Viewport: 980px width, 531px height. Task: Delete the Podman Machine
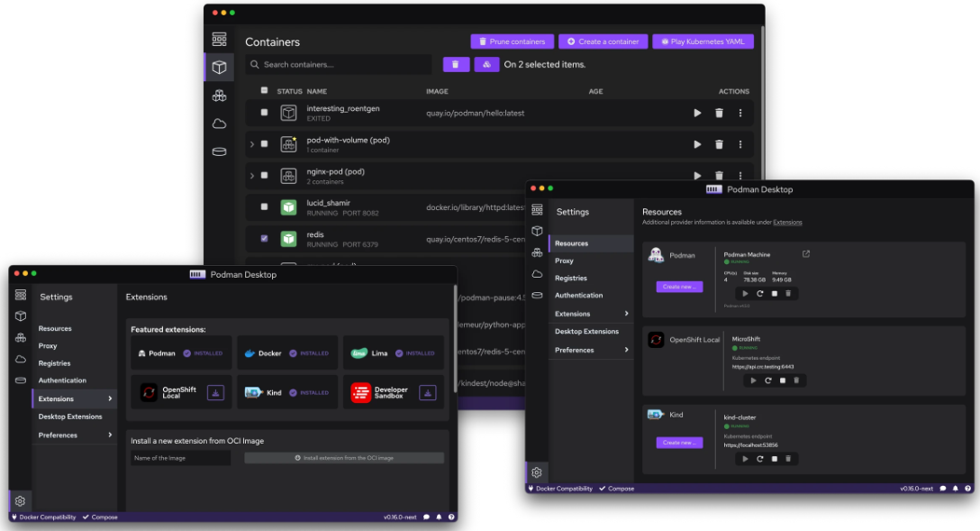(x=788, y=293)
